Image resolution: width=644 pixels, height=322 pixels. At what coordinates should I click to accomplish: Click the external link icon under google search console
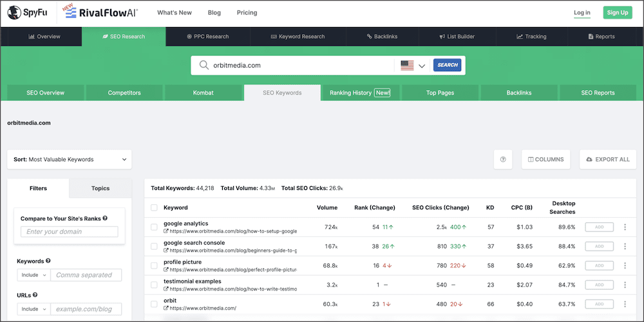tap(166, 250)
